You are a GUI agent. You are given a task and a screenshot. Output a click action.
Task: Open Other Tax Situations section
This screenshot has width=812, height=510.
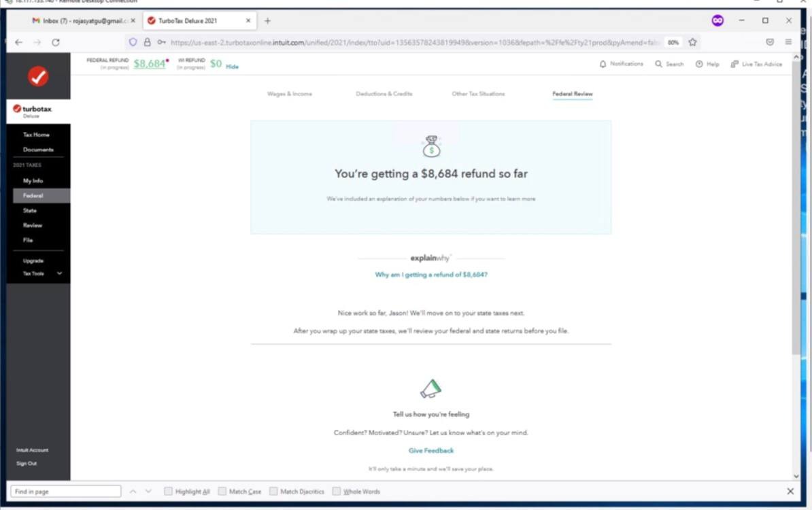coord(478,94)
